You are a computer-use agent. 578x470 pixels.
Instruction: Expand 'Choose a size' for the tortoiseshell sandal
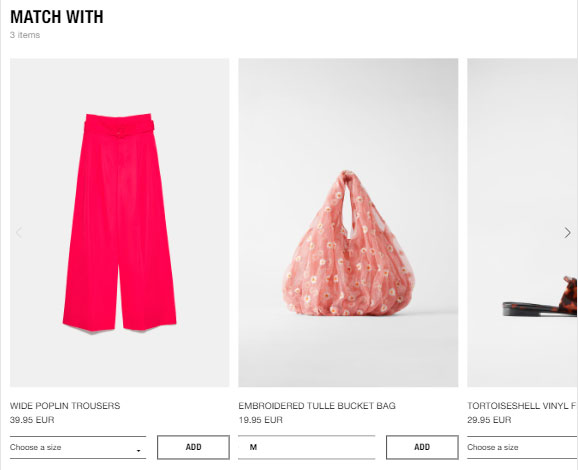(x=522, y=447)
